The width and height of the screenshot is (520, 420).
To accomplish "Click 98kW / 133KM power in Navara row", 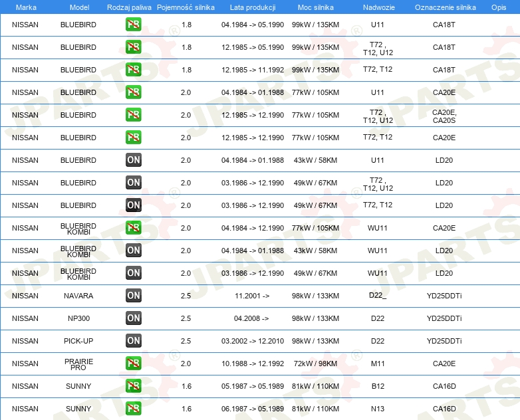I will click(315, 296).
